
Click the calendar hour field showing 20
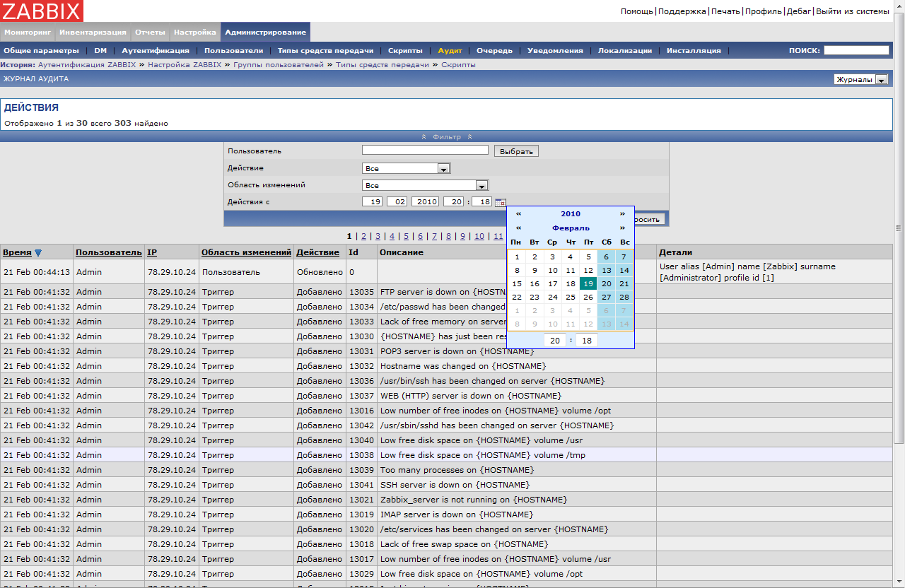click(555, 341)
